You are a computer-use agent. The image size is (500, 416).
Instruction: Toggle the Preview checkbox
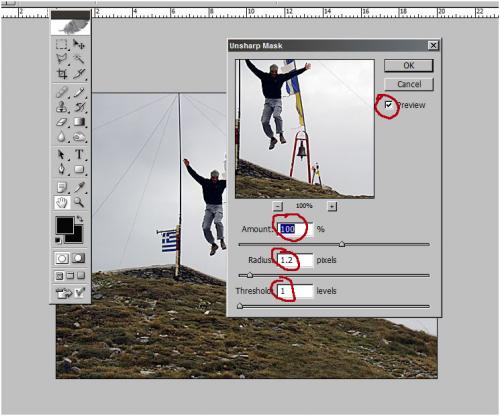389,105
